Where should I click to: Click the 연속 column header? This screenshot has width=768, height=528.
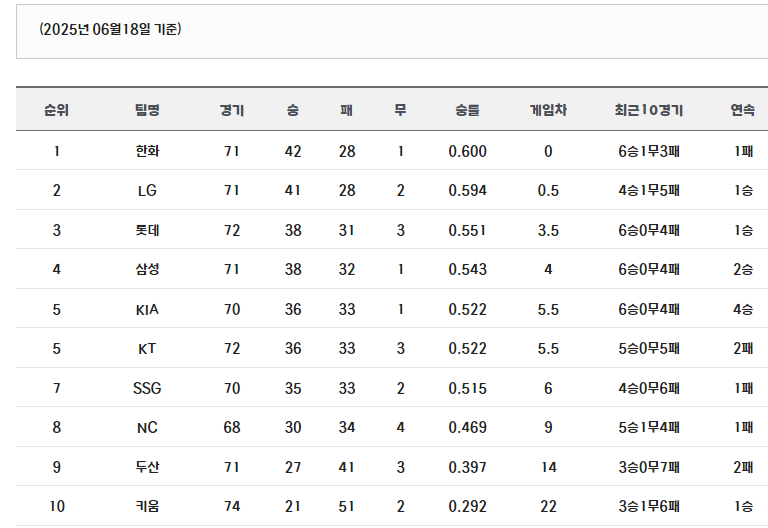[743, 110]
